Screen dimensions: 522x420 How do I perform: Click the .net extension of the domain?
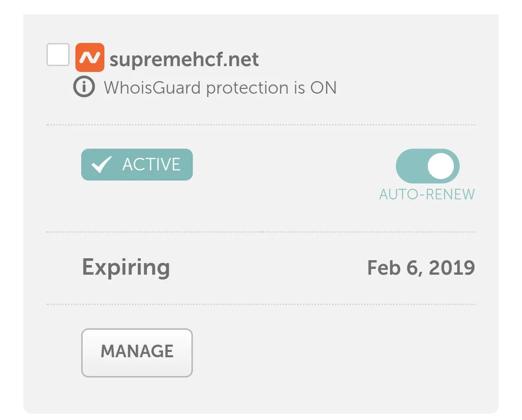click(x=242, y=59)
